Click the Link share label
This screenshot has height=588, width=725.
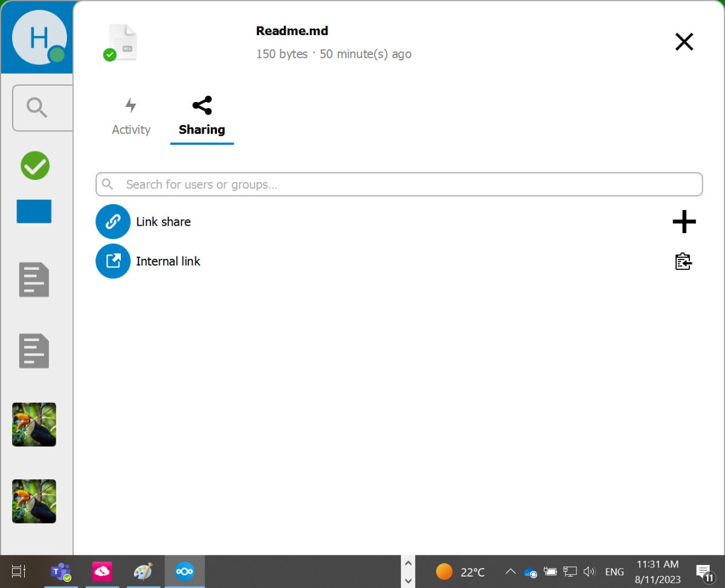tap(163, 222)
